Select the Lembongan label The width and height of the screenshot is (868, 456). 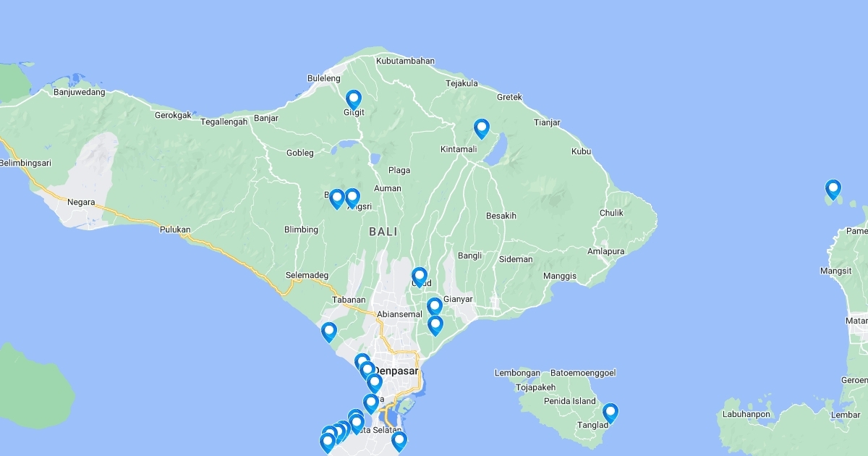pyautogui.click(x=517, y=373)
